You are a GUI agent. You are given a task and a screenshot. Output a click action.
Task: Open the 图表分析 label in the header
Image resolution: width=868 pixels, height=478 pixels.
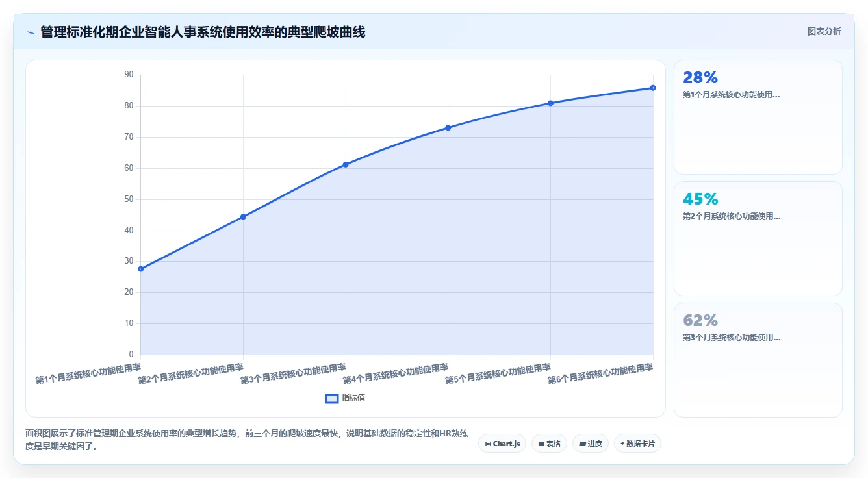tap(824, 31)
